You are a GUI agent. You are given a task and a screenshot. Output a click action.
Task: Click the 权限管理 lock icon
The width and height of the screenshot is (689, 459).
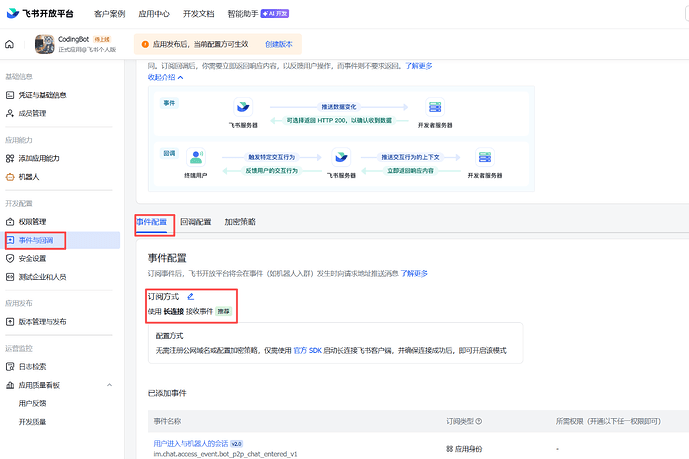[10, 222]
